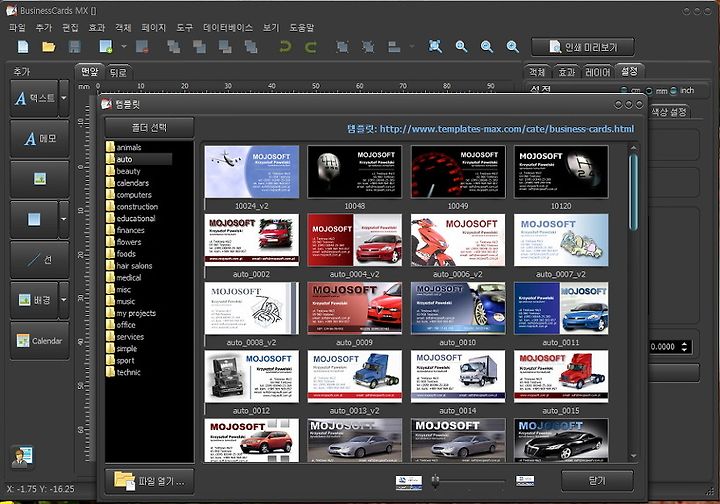This screenshot has width=720, height=504.
Task: Select the my projects folder
Action: click(x=136, y=313)
